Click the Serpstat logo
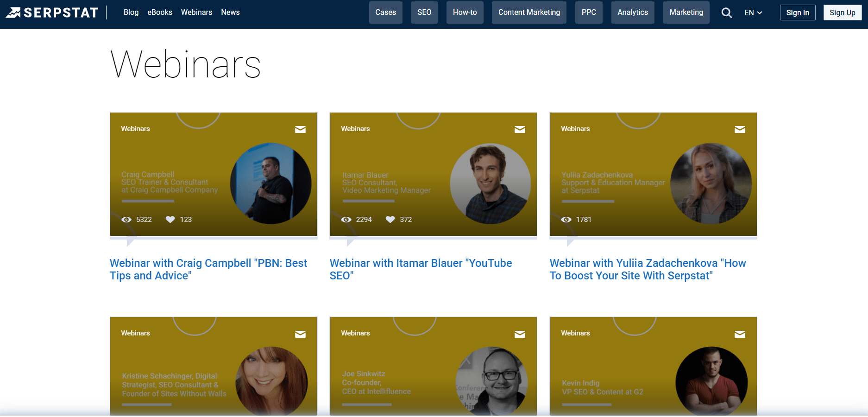Screen dimensions: 868x417 tap(52, 13)
